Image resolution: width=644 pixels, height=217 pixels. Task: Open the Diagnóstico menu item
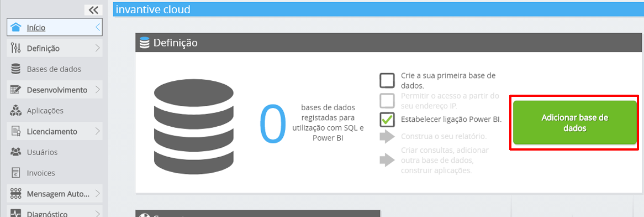55,212
